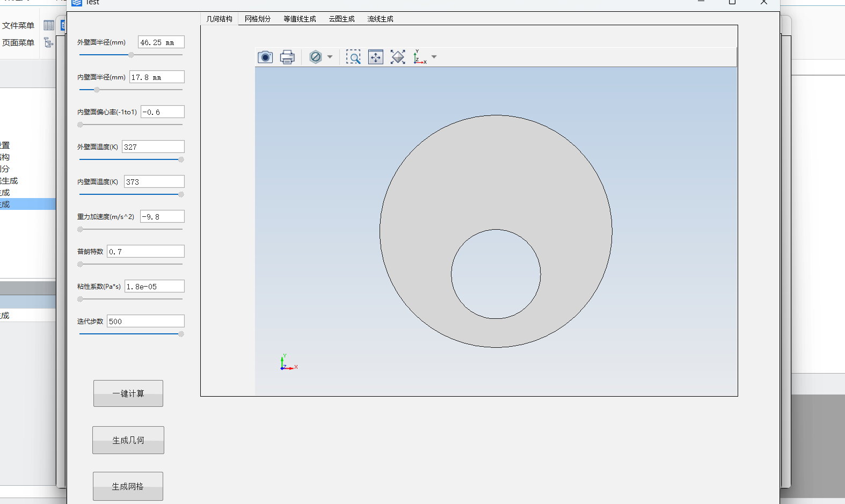Open the view orientation dropdown arrow
The width and height of the screenshot is (845, 504).
coord(434,57)
